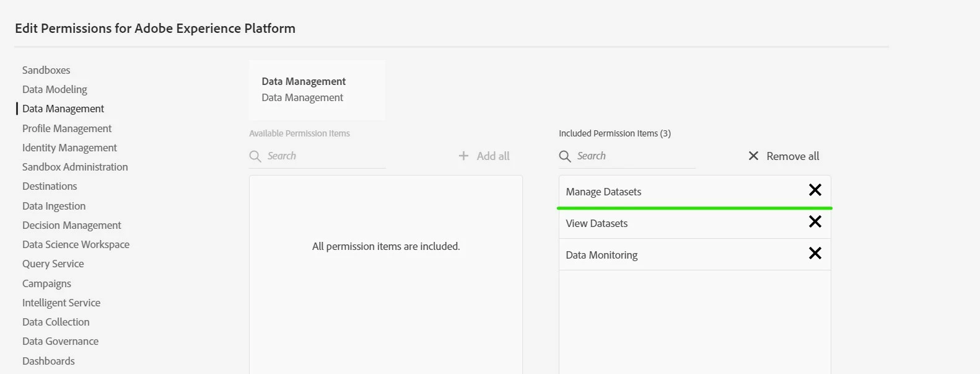Screen dimensions: 980x374
Task: Remove View Datasets with its X icon
Action: tap(815, 222)
